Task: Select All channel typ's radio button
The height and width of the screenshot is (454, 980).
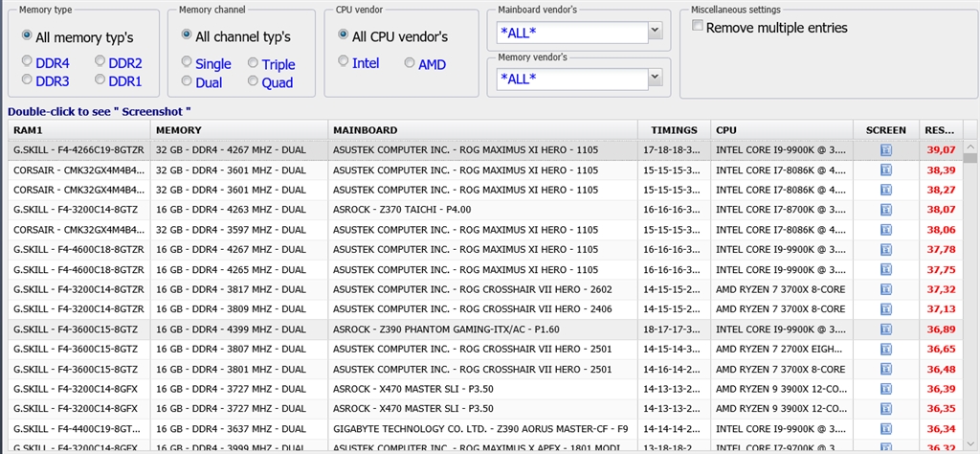Action: (x=187, y=35)
